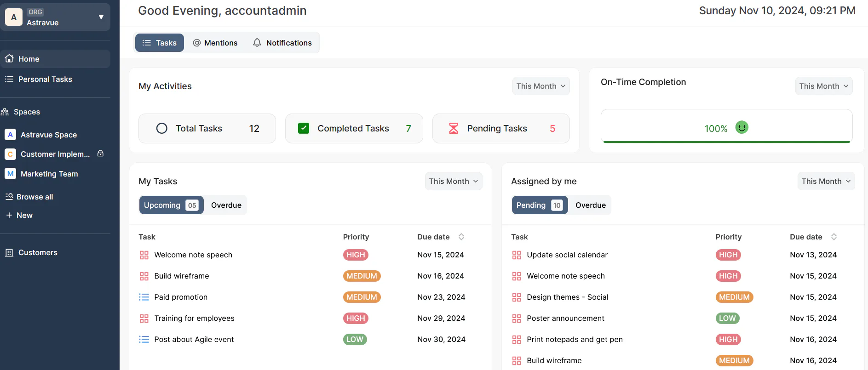Click the Completed Tasks green checkbox
This screenshot has width=868, height=370.
point(304,128)
